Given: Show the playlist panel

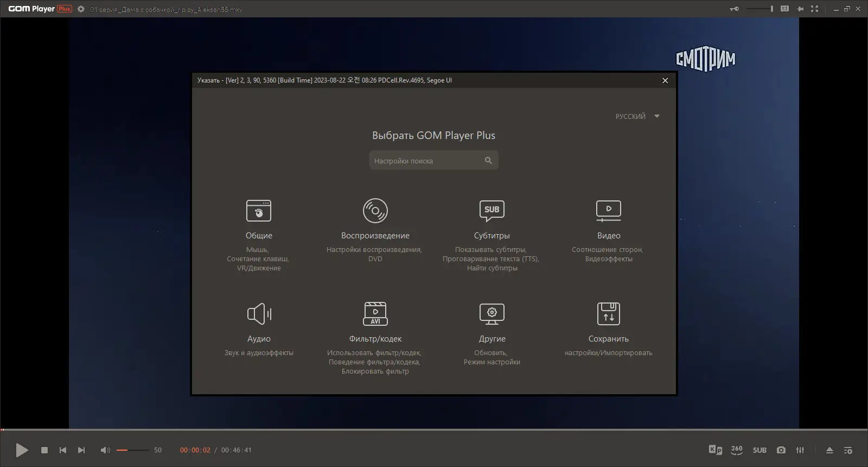Looking at the screenshot, I should (848, 450).
